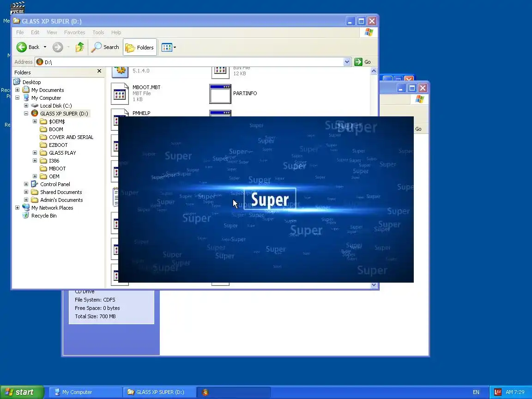Select the MBOOT folder in tree

tap(57, 169)
